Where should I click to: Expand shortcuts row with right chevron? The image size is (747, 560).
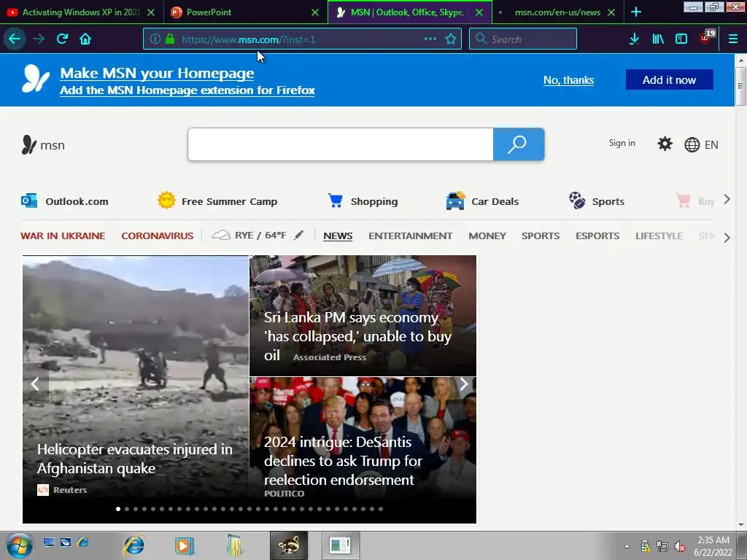pyautogui.click(x=727, y=200)
